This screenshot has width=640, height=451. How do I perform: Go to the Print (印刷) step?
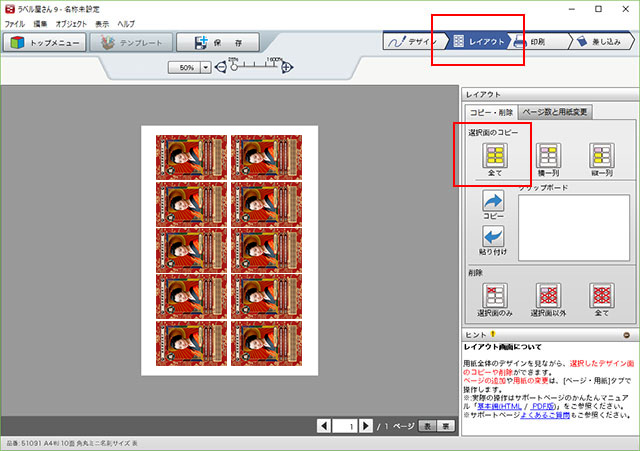[x=539, y=41]
